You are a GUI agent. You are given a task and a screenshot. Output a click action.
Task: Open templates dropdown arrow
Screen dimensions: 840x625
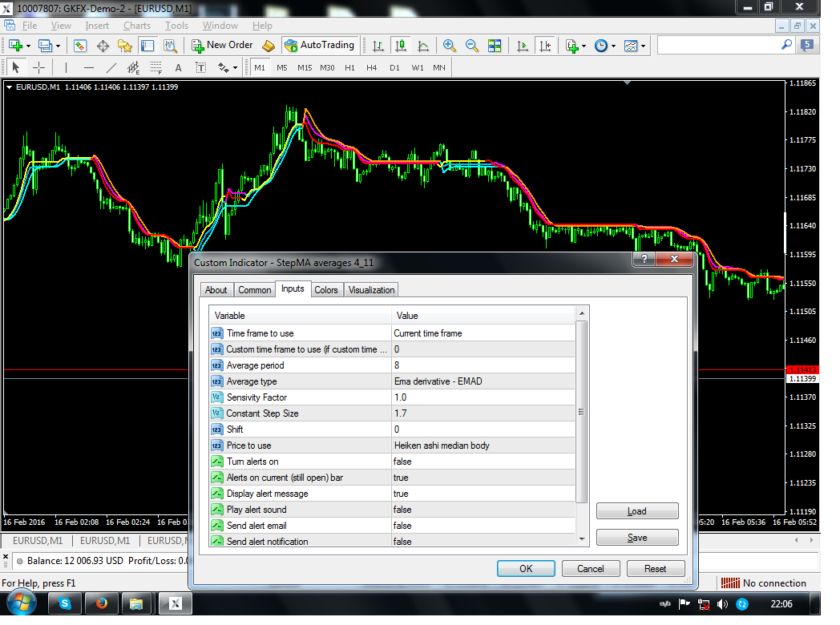pyautogui.click(x=643, y=46)
